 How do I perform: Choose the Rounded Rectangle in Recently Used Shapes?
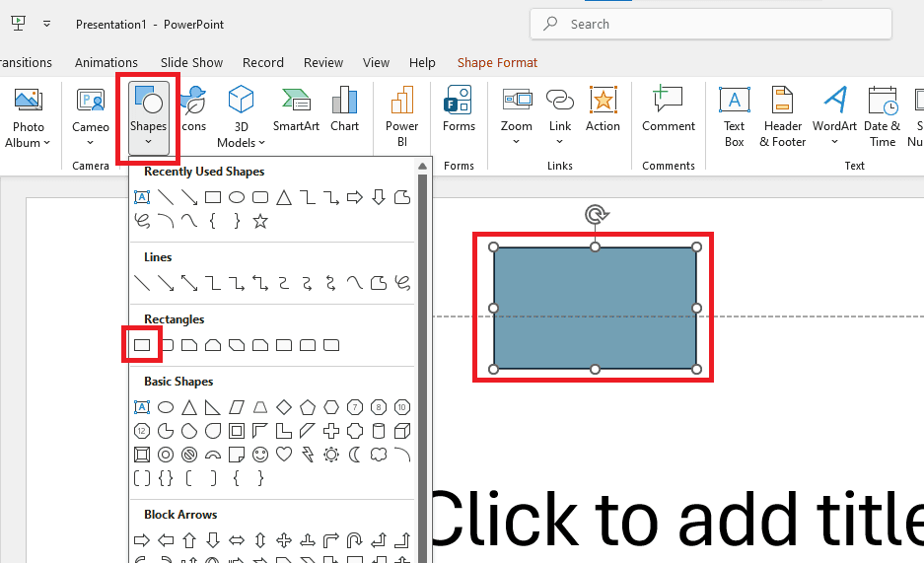click(x=260, y=197)
